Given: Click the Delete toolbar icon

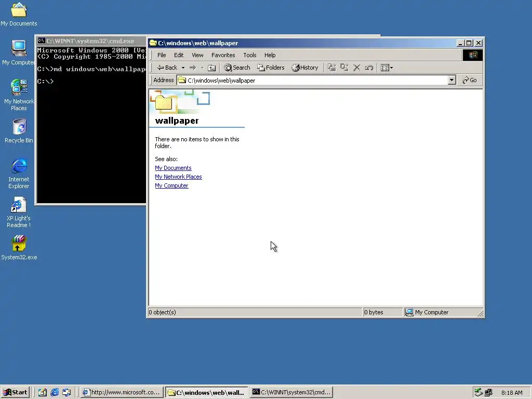Looking at the screenshot, I should (356, 68).
